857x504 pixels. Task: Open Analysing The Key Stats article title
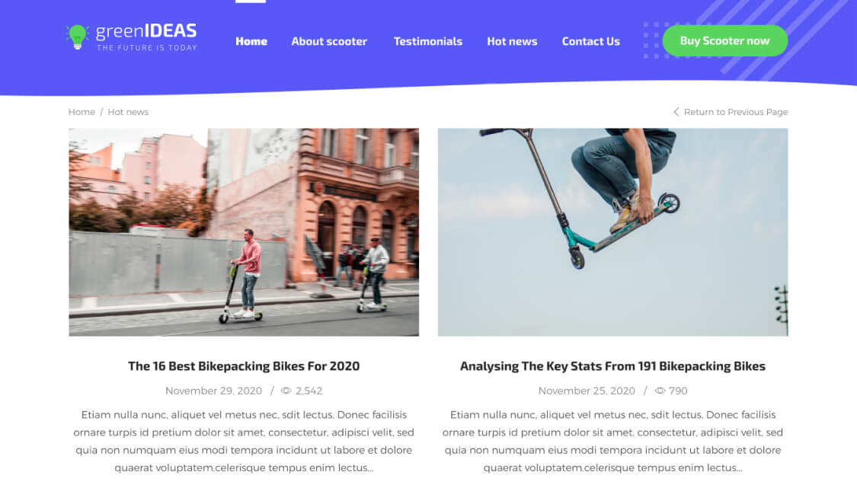tap(612, 366)
